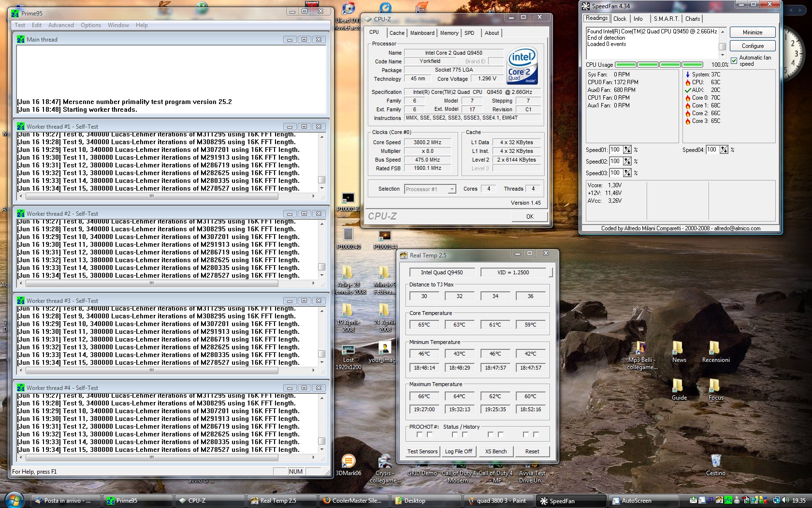Select the Lost 1920x1200 image file
This screenshot has height=508, width=812.
coord(348,357)
